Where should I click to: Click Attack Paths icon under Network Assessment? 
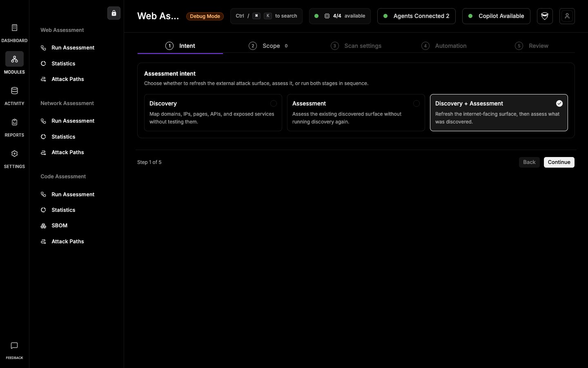click(43, 153)
